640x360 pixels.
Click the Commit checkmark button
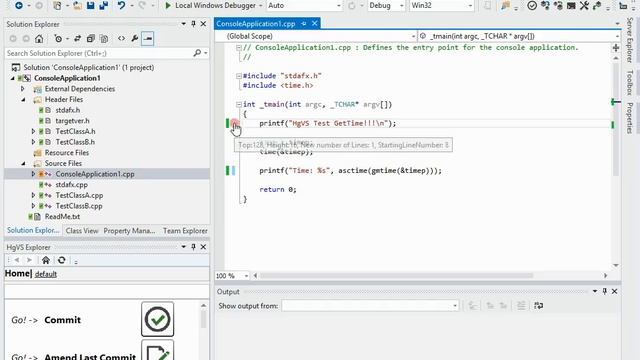(x=158, y=319)
